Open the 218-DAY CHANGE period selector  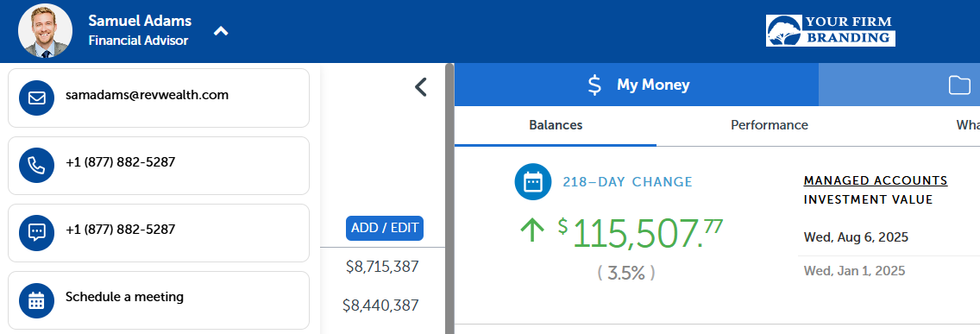627,182
